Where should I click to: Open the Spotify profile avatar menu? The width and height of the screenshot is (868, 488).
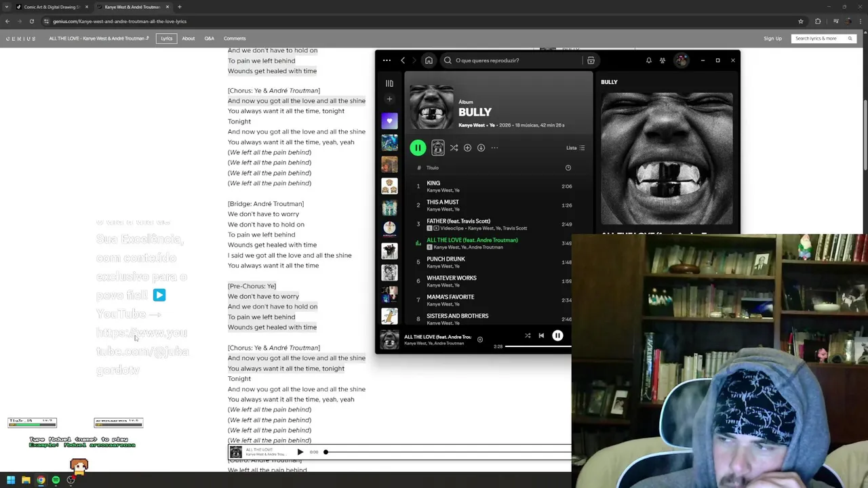[x=681, y=60]
